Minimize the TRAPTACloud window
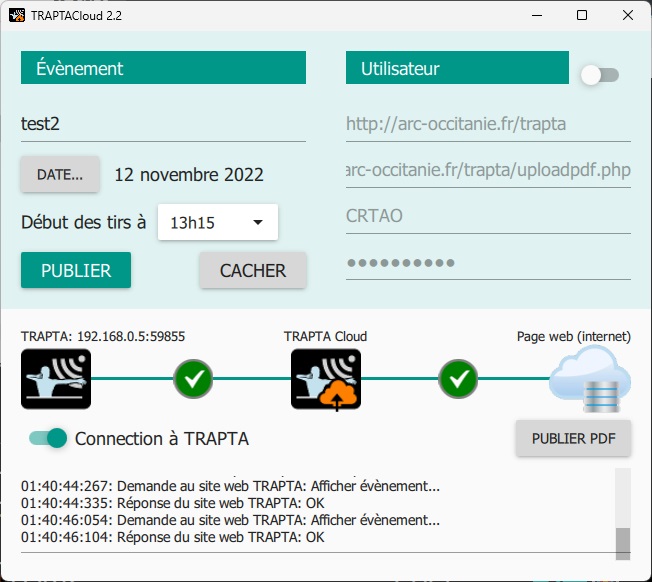This screenshot has width=652, height=582. click(537, 15)
